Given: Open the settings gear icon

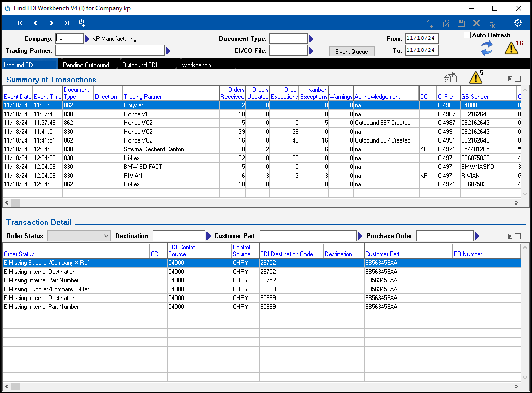Looking at the screenshot, I should 519,23.
